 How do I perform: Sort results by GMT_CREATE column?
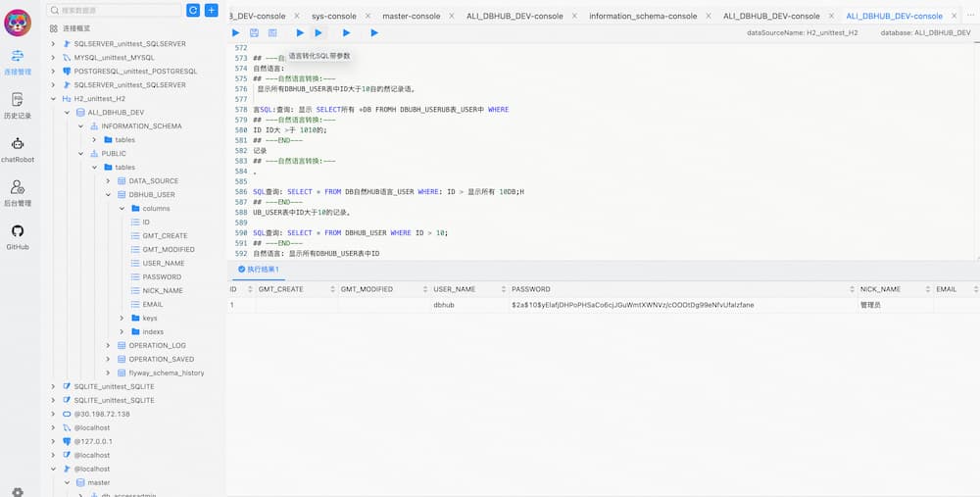pyautogui.click(x=333, y=289)
